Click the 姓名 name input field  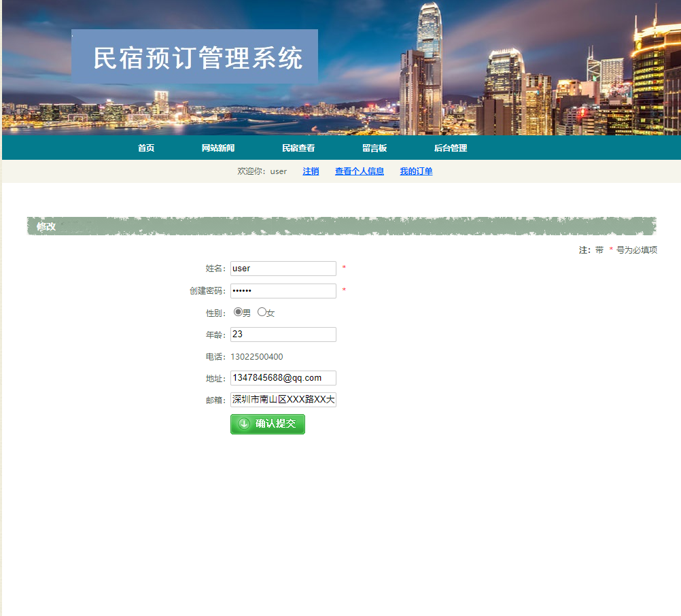coord(283,268)
